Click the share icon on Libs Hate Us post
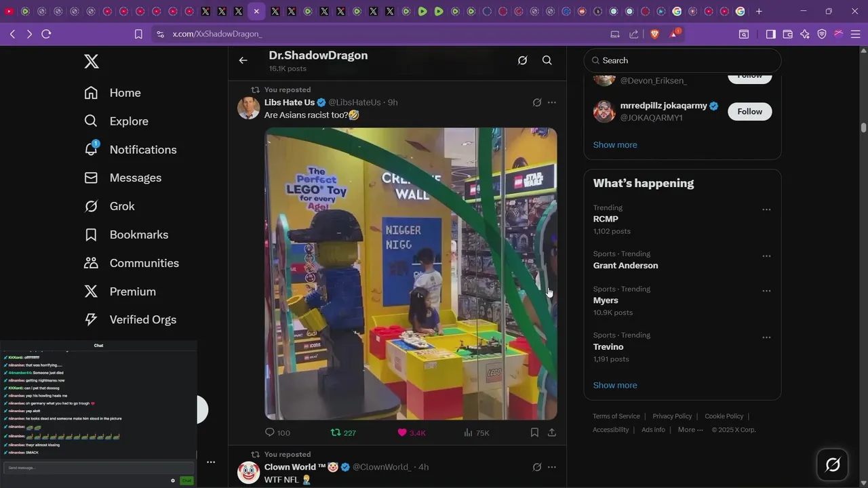868x488 pixels. [552, 432]
